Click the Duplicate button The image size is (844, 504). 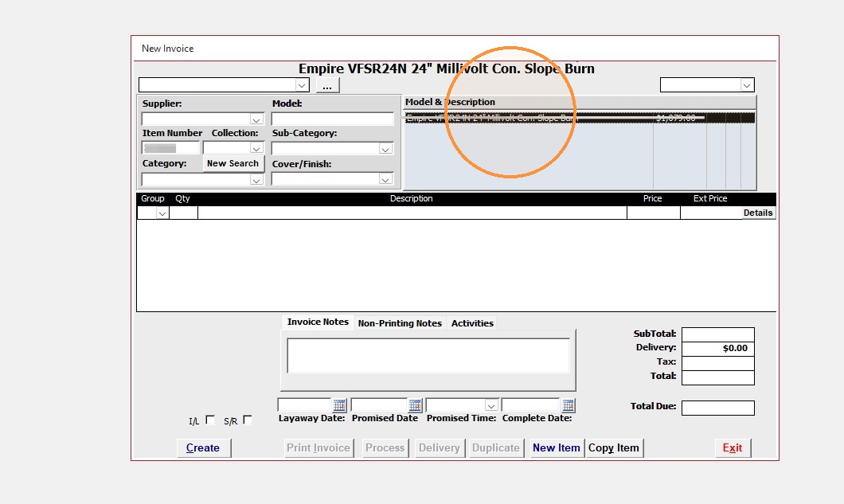point(496,448)
